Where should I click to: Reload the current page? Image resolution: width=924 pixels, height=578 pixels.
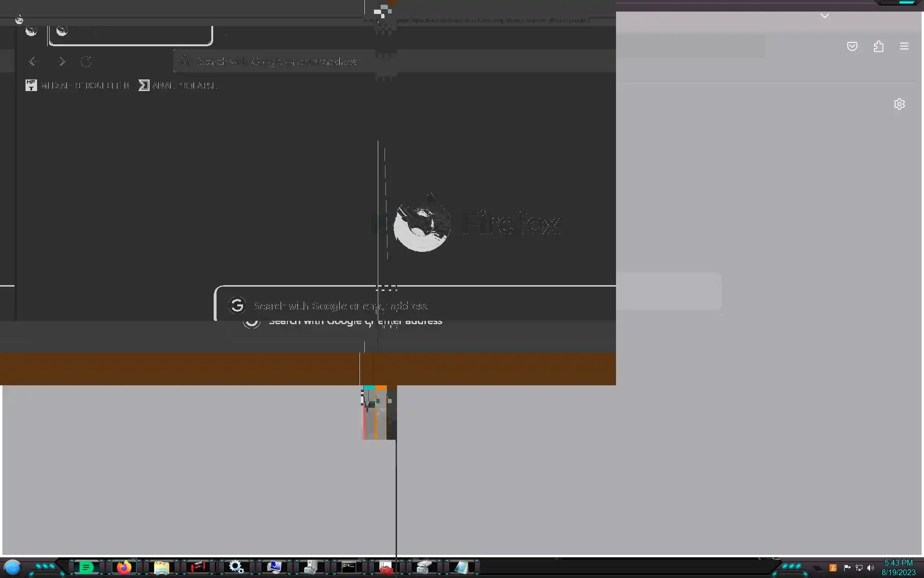pos(86,62)
